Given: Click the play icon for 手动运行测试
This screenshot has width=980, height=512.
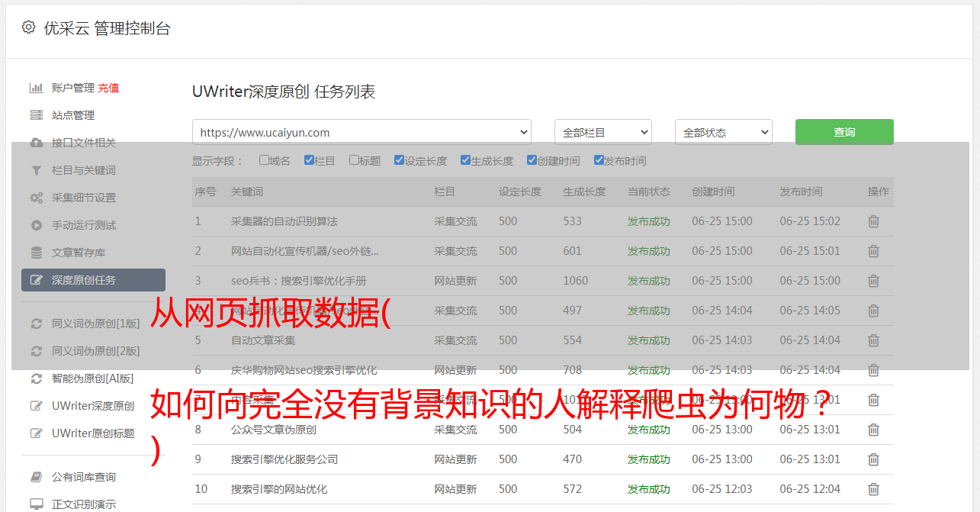Looking at the screenshot, I should tap(36, 225).
